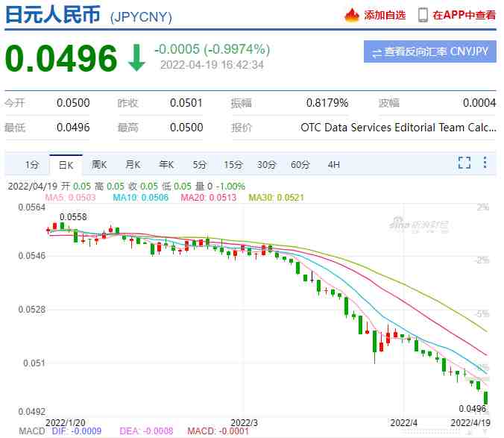Click the MA30: 0.0521 legend label

(277, 198)
